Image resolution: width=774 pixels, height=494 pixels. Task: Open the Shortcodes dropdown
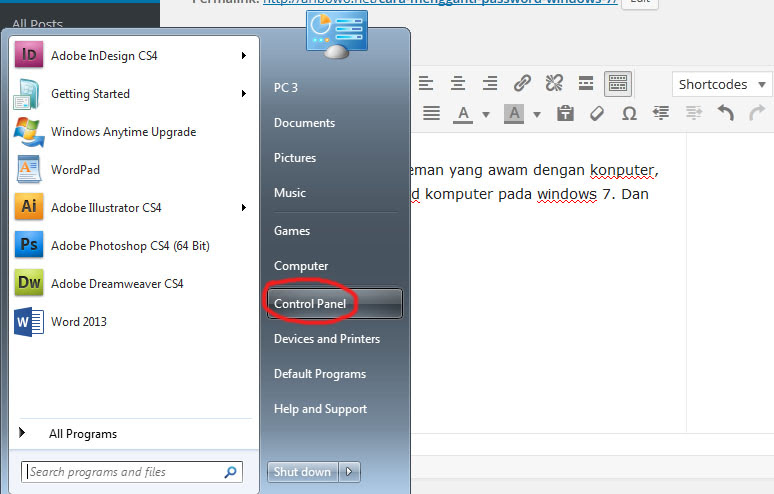722,84
